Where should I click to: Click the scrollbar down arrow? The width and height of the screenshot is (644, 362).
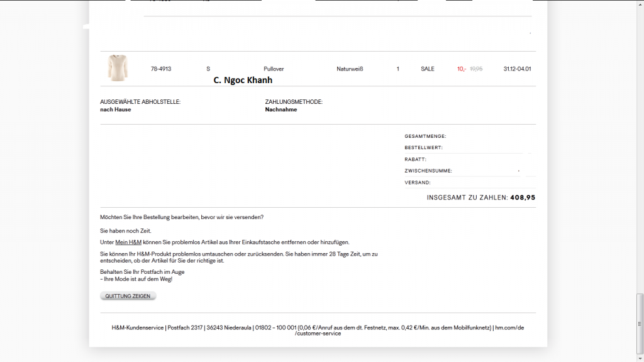[x=640, y=358]
